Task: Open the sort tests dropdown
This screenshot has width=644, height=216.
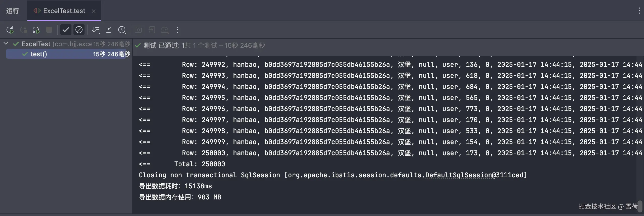Action: pyautogui.click(x=96, y=30)
